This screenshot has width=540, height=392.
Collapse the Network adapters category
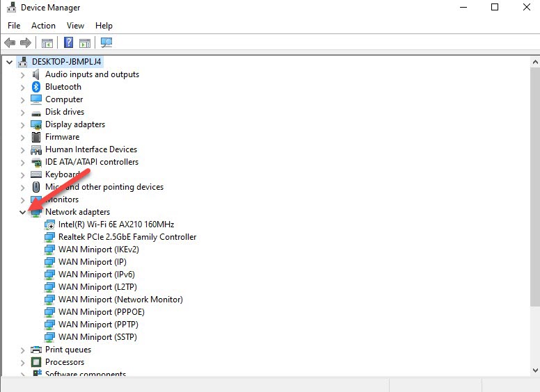pos(23,213)
